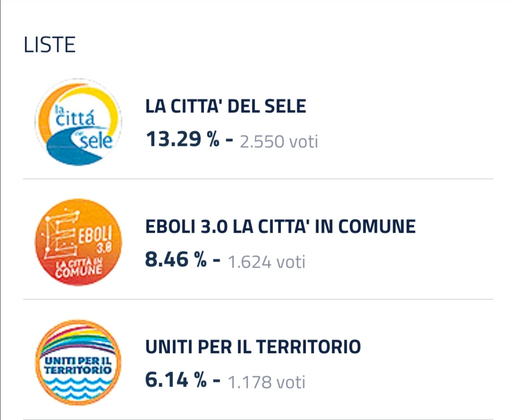Select the 13.29 % result value

[x=182, y=139]
